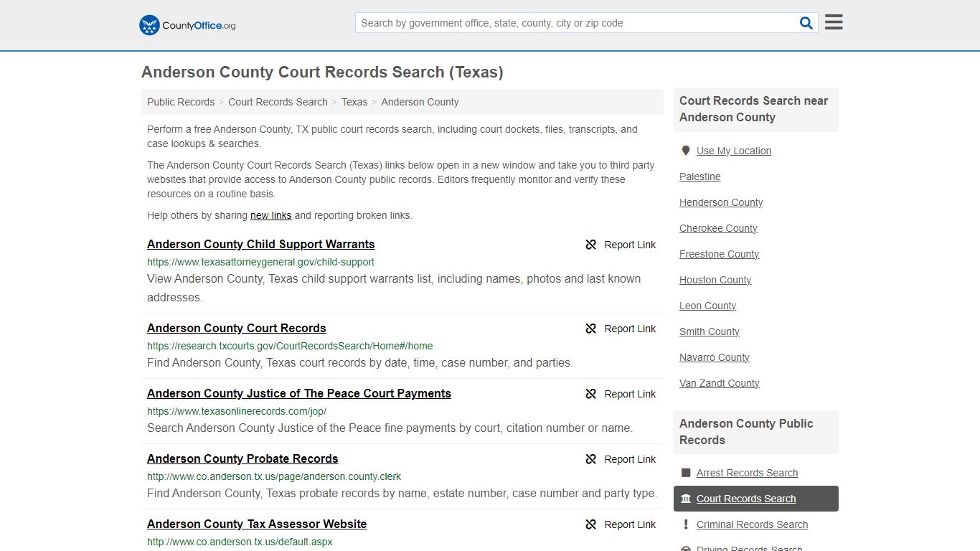
Task: Click the CountyOffice.org logo
Action: click(x=187, y=25)
